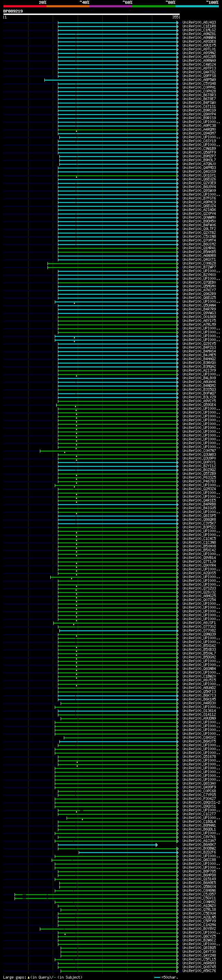Click the orange ~40% identity legend segment

(x=68, y=7)
